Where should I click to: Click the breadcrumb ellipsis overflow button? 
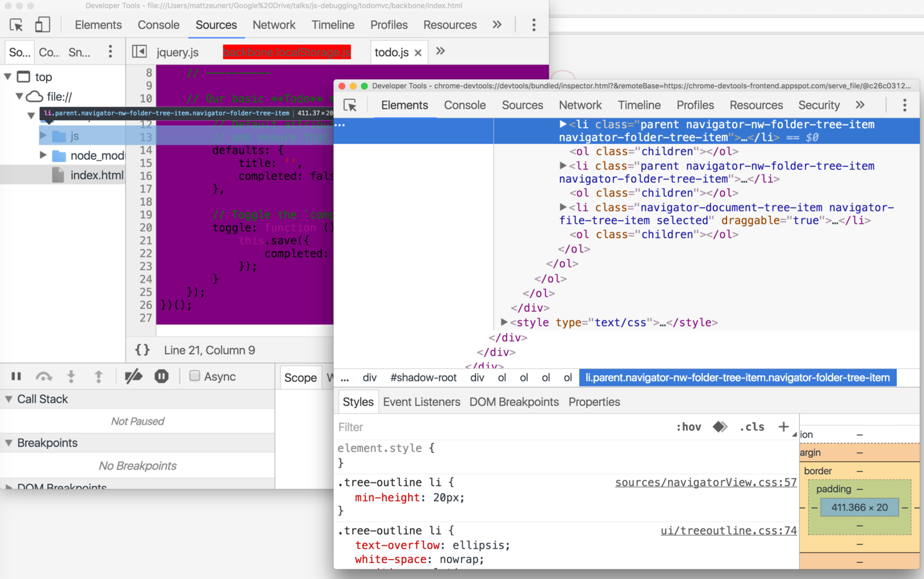click(x=345, y=378)
